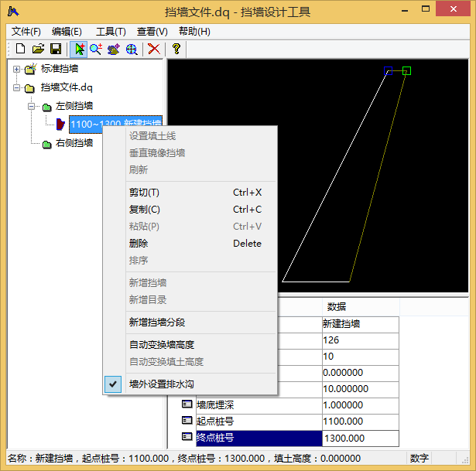The width and height of the screenshot is (476, 471).
Task: Collapse the 挡墙文件.dq tree node
Action: (x=16, y=87)
